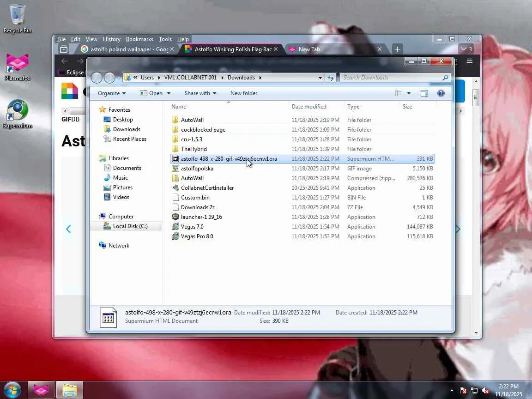Select the Vegas Pro 8.0 installer
This screenshot has width=532, height=399.
click(302, 236)
